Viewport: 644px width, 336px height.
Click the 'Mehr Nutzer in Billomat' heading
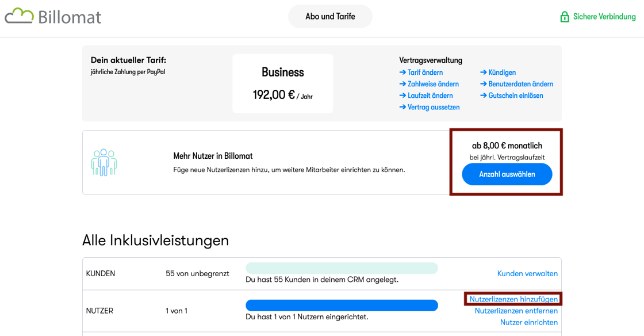(213, 156)
